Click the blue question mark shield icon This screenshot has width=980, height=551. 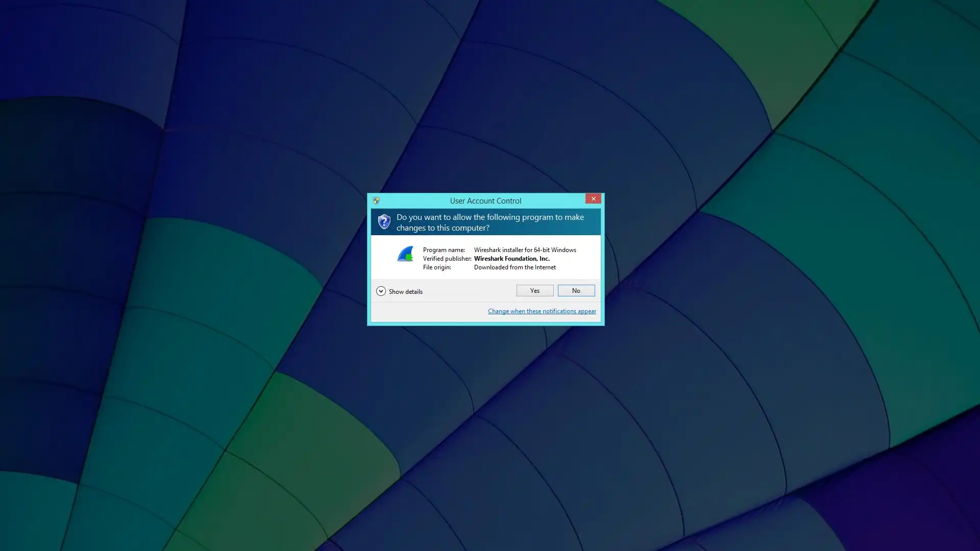(x=384, y=221)
